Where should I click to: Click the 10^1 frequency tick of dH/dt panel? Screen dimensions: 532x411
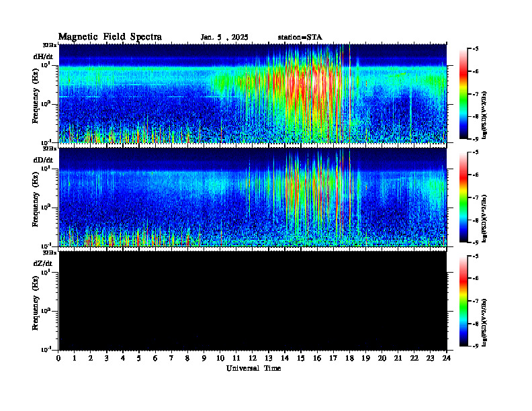click(46, 64)
